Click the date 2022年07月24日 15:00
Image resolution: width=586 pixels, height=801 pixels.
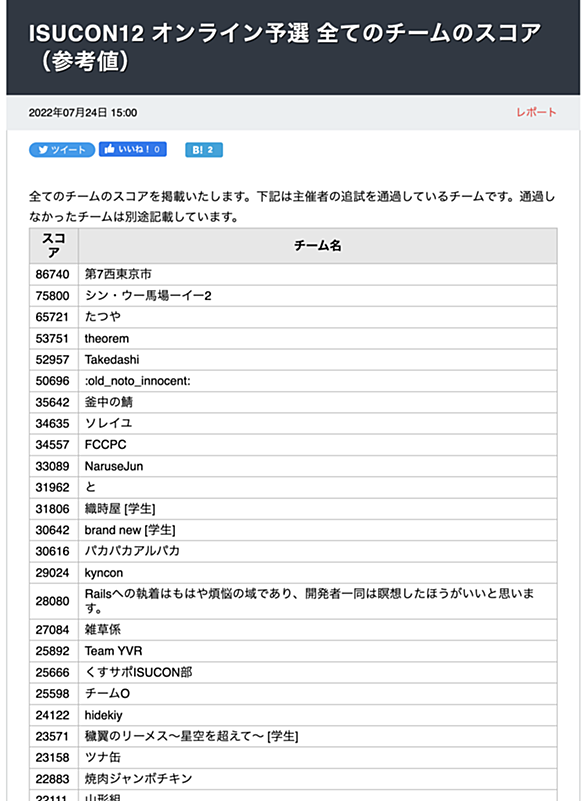[83, 112]
